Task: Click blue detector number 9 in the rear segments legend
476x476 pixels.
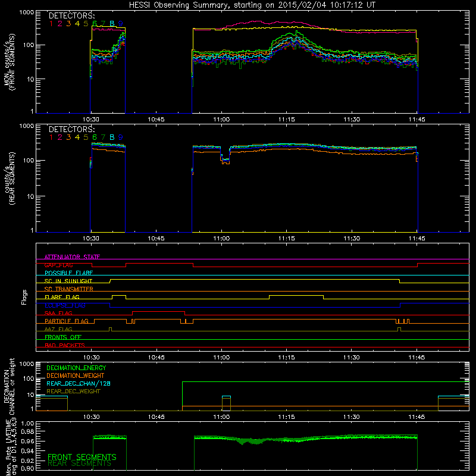Action: [121, 137]
